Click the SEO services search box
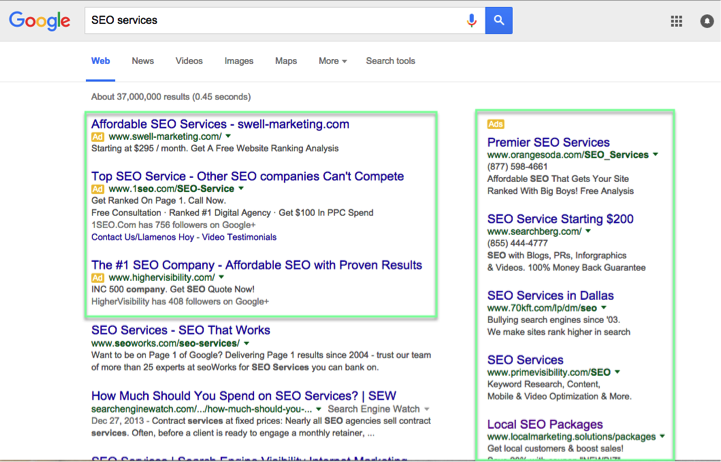 285,20
